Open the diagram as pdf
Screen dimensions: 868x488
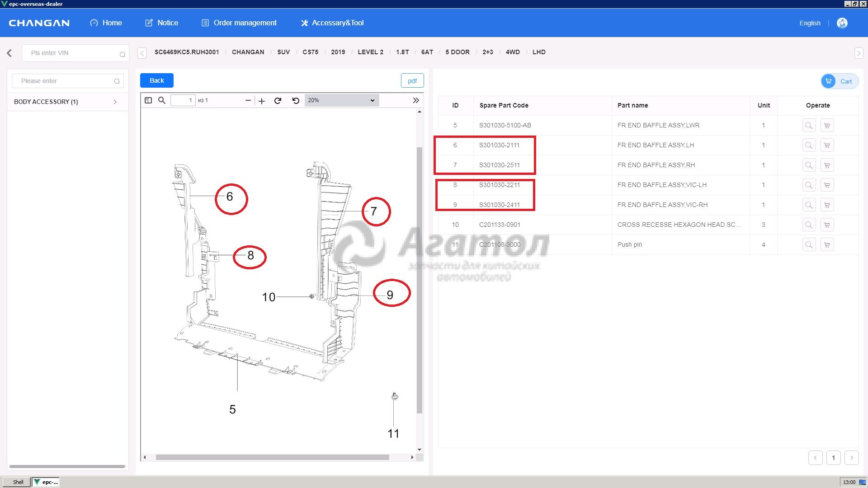[x=412, y=81]
